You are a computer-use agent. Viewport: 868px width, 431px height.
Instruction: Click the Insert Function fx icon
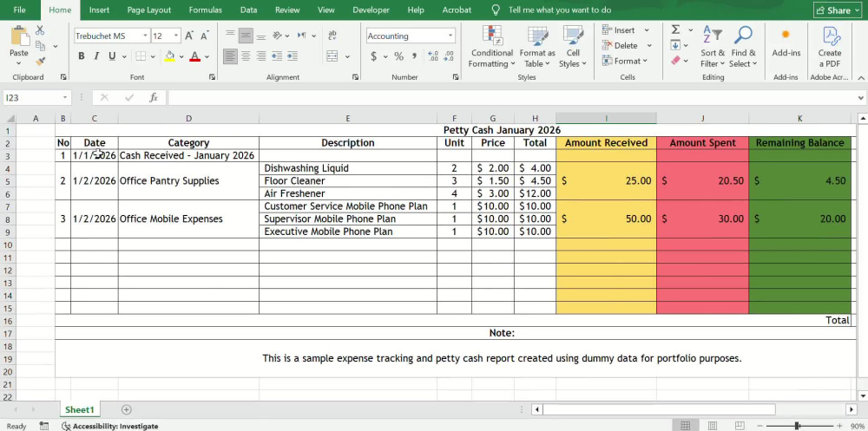[154, 98]
